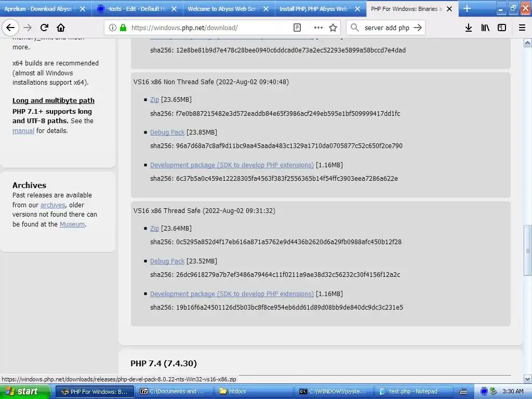Open the manual link in sidebar

23,130
